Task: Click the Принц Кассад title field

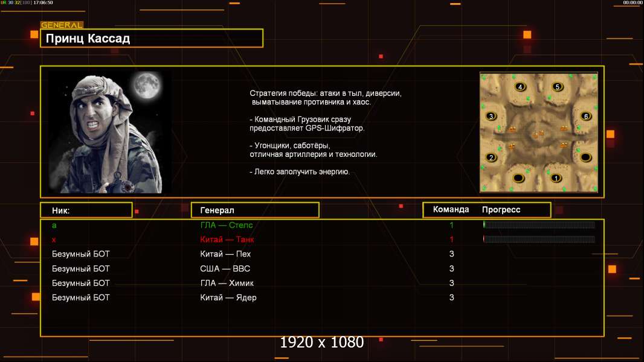Action: tap(152, 38)
